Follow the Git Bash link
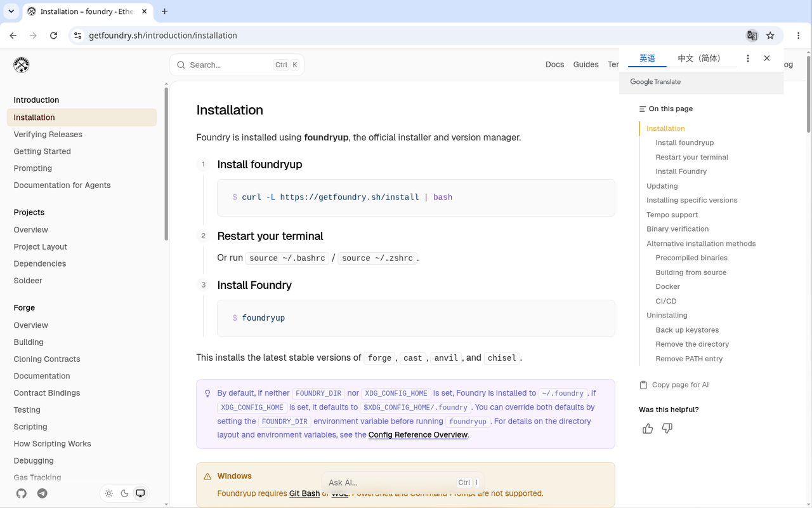 click(304, 493)
